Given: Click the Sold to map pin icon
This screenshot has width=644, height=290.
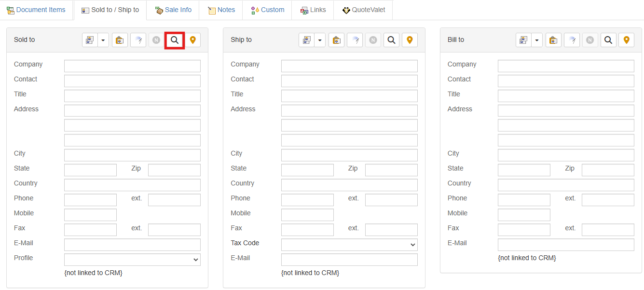Looking at the screenshot, I should point(193,40).
